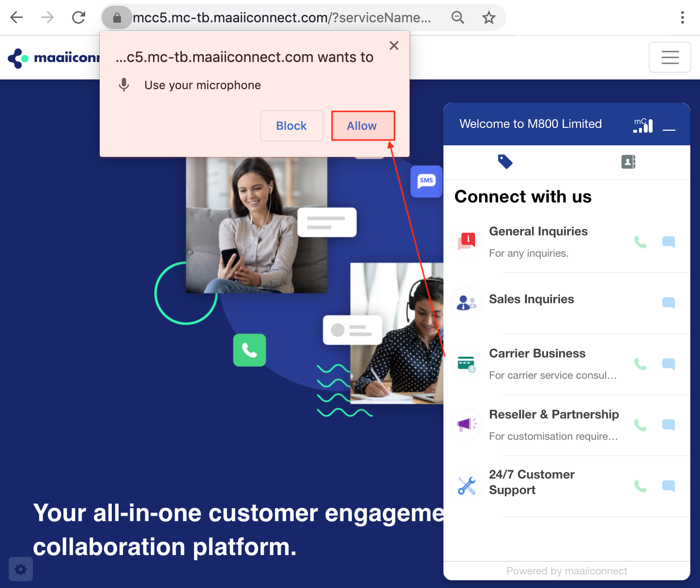
Task: Open the hamburger navigation menu
Action: pos(670,57)
